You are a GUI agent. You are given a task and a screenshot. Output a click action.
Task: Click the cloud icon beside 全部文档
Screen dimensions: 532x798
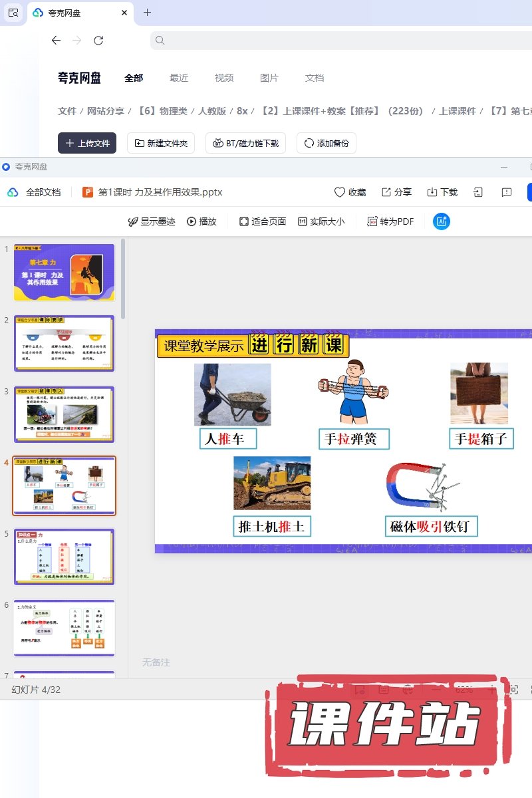point(13,192)
